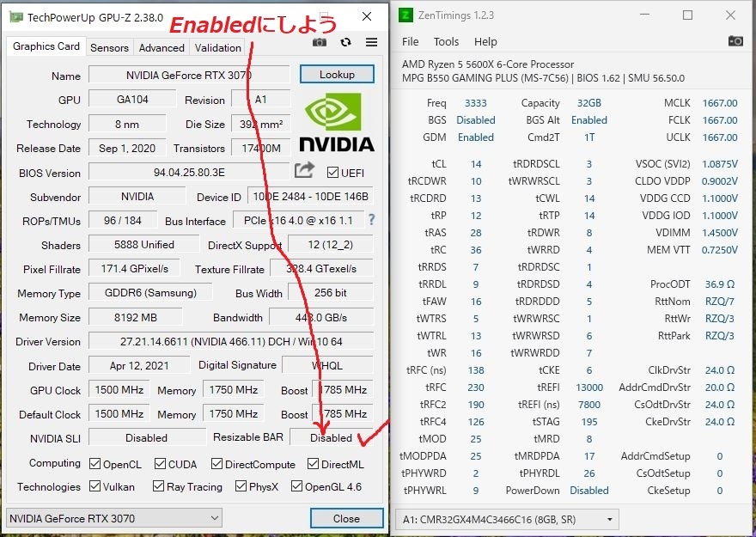Click the Lookup button
Screen dimensions: 756x537
(x=337, y=75)
